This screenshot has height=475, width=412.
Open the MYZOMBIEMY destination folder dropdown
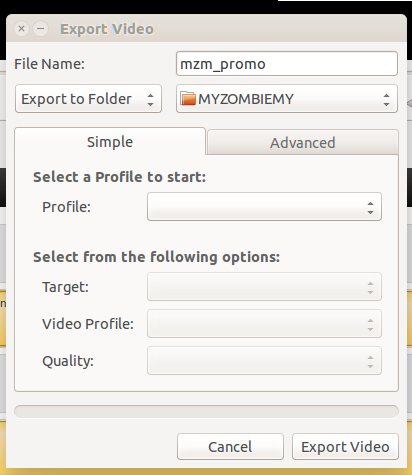(287, 99)
